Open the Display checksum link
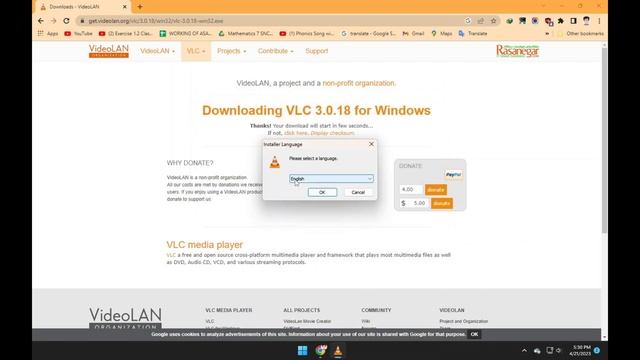 coord(332,133)
